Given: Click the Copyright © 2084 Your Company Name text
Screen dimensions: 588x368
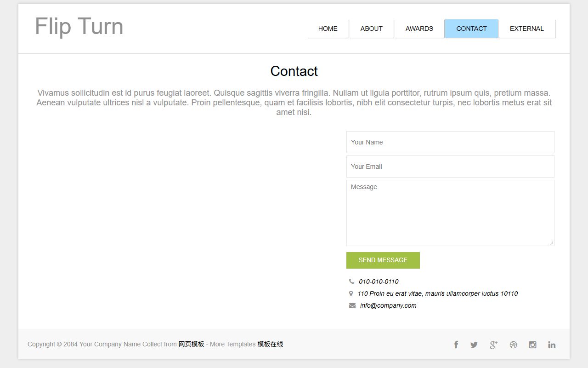Looking at the screenshot, I should click(84, 344).
